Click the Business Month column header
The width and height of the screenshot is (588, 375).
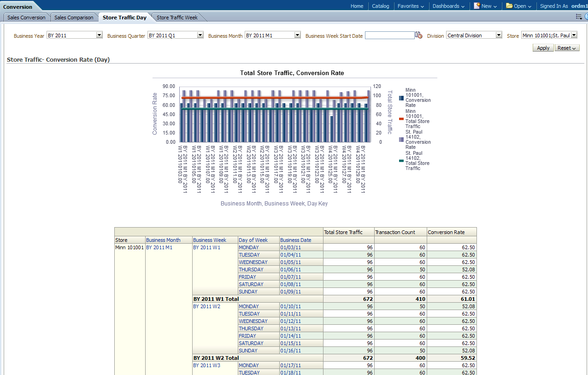[x=163, y=240]
